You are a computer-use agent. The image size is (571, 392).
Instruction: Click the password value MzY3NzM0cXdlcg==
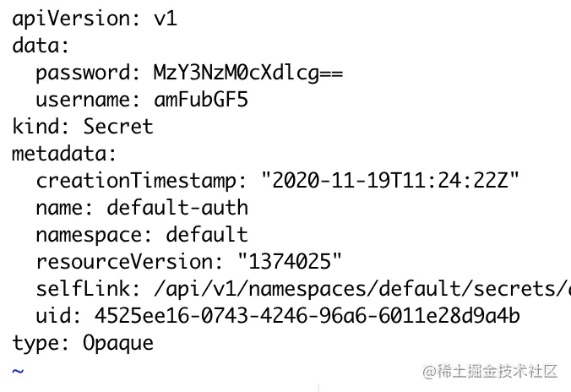[247, 73]
